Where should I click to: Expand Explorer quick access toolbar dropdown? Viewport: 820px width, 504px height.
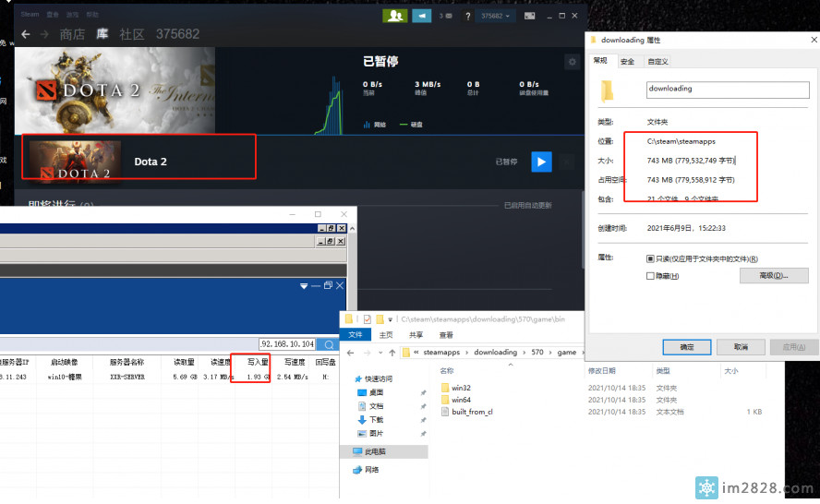click(x=390, y=320)
